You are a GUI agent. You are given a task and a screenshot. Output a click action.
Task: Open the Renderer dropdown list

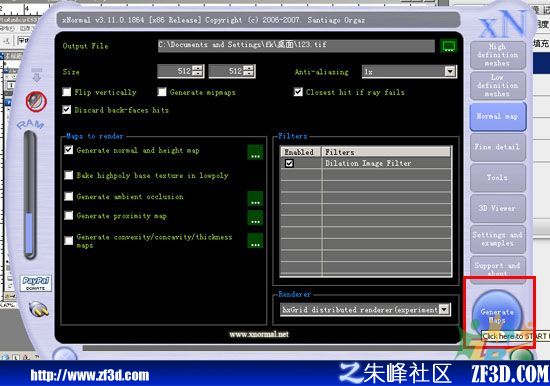[444, 310]
